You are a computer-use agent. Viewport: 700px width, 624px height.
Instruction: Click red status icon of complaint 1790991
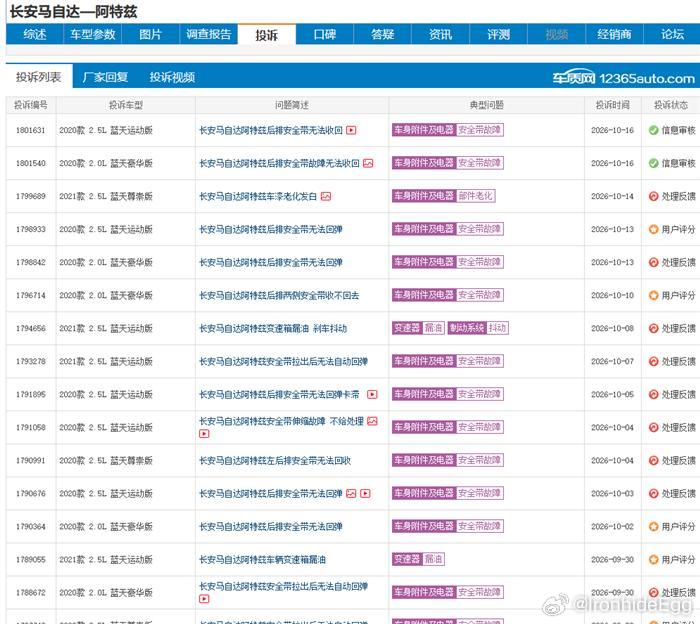pos(654,461)
